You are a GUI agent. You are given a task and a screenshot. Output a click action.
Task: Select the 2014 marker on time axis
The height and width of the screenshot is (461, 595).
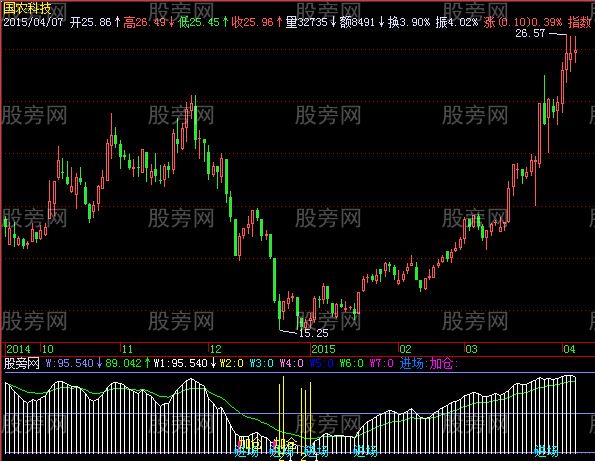click(18, 349)
